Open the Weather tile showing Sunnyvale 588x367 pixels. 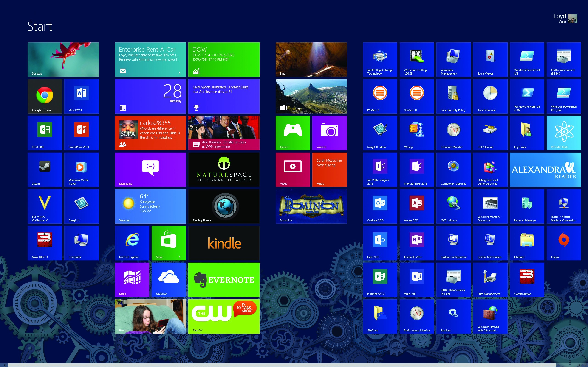(150, 206)
